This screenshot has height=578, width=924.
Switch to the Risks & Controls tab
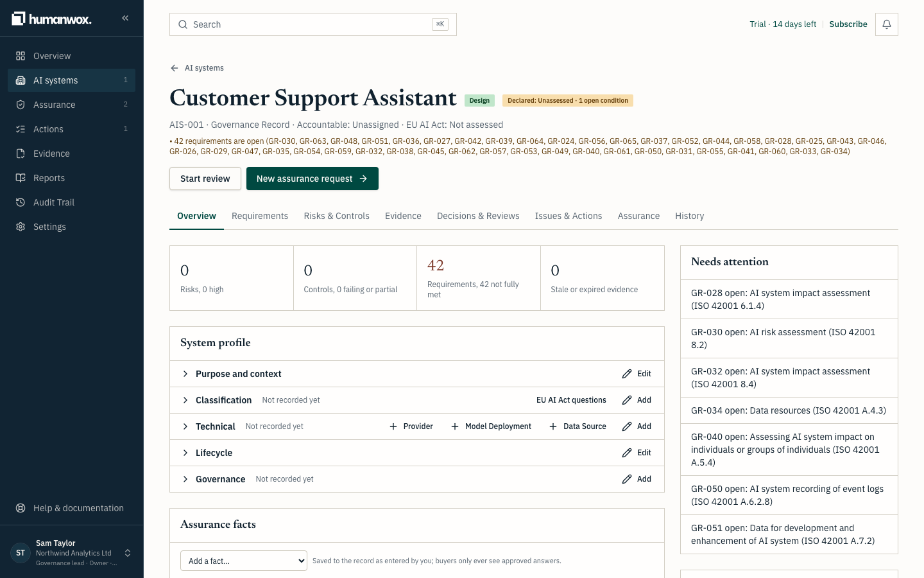coord(337,216)
